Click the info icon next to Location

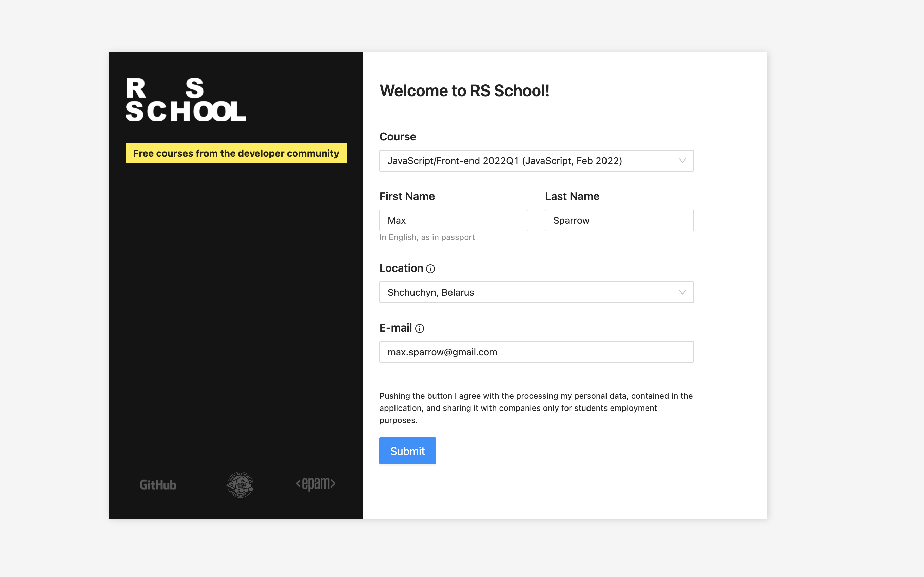pyautogui.click(x=430, y=269)
